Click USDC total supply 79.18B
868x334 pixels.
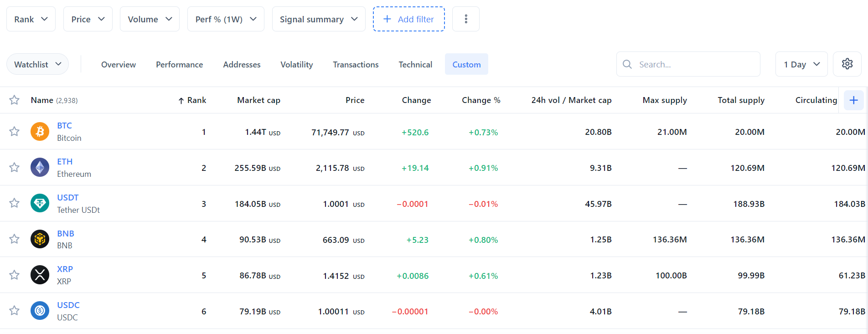(751, 311)
